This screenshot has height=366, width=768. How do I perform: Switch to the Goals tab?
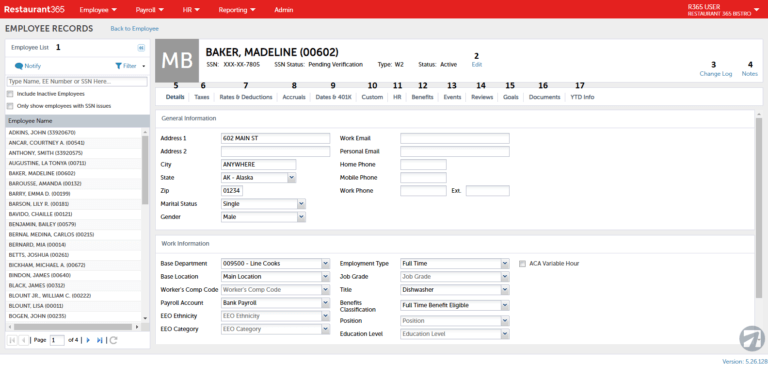tap(510, 97)
